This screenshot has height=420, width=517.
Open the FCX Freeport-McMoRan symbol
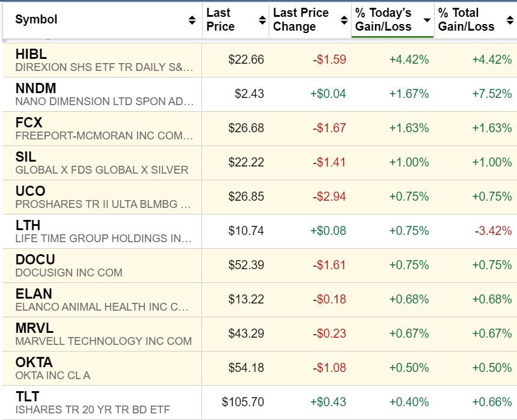pos(28,123)
